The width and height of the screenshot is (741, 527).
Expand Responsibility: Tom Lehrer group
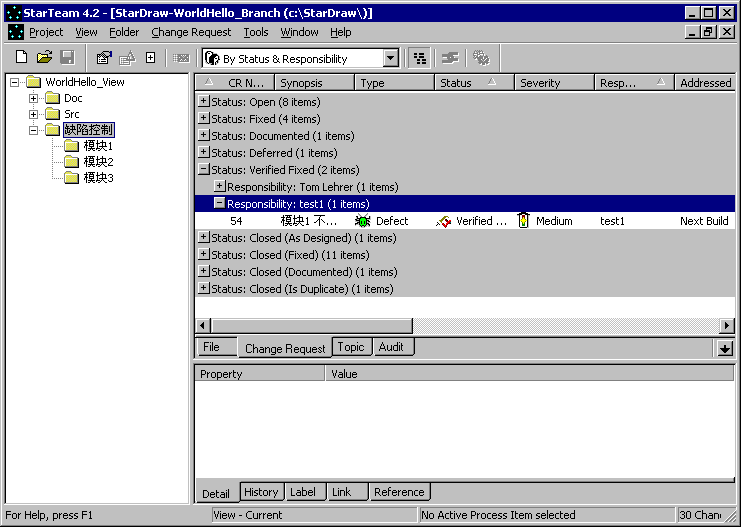[x=219, y=186]
